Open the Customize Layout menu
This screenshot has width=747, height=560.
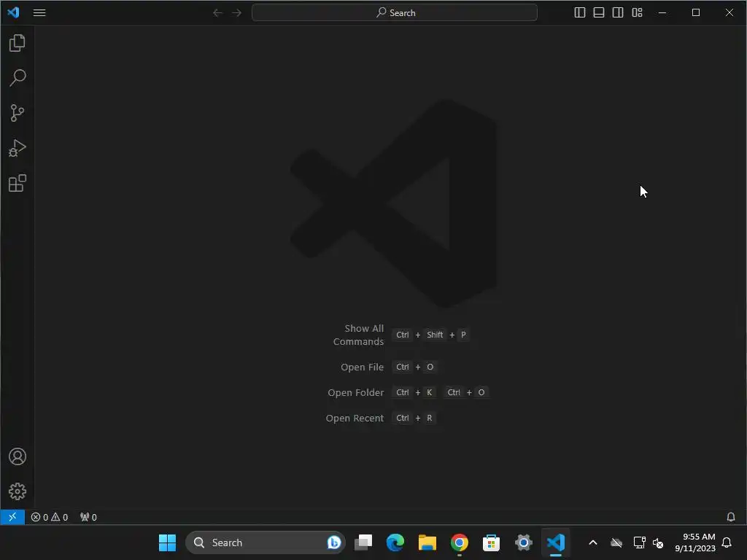[637, 13]
